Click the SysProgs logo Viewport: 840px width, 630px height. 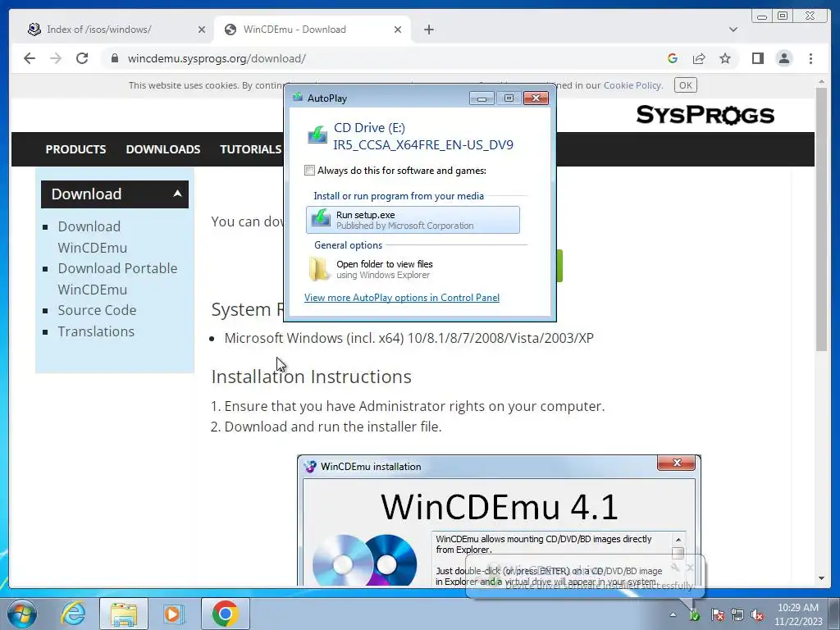click(x=705, y=115)
